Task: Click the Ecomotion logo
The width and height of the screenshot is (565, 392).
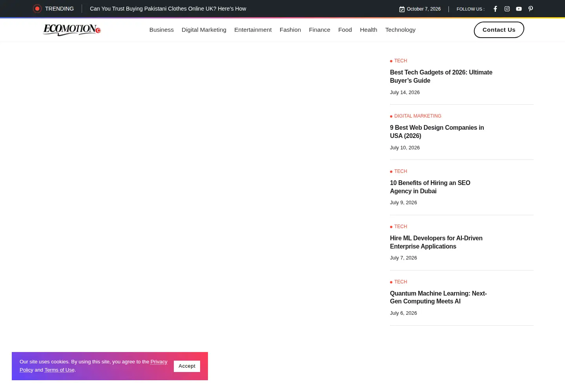Action: [72, 30]
